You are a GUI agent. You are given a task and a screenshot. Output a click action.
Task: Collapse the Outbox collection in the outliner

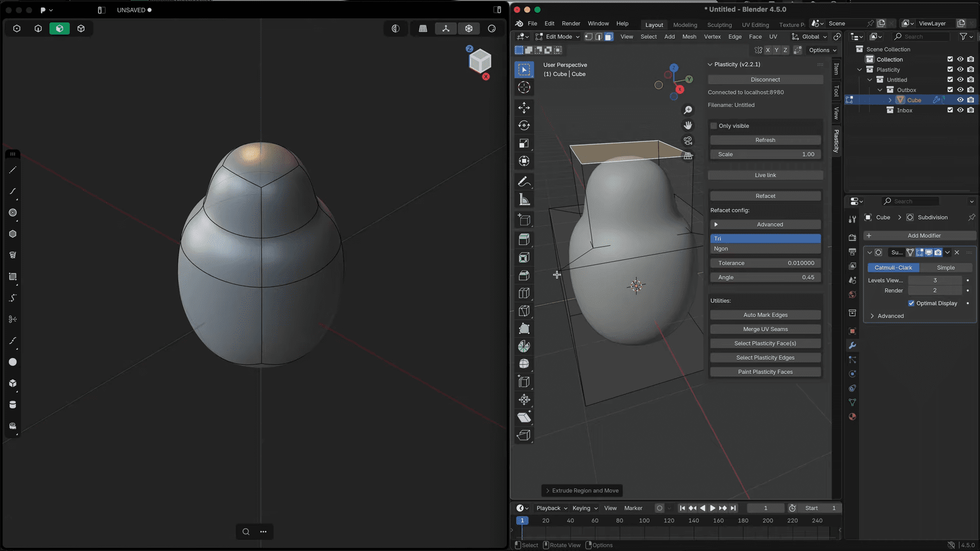[880, 90]
